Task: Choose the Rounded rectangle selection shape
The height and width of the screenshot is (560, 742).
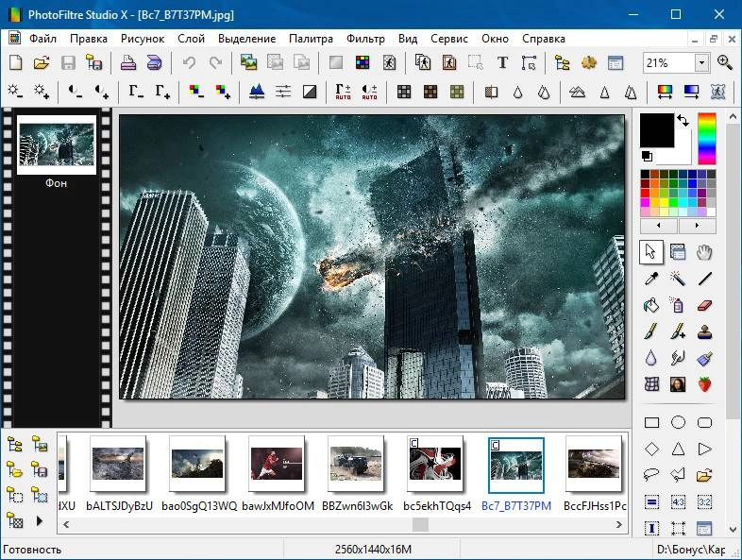Action: [x=704, y=422]
